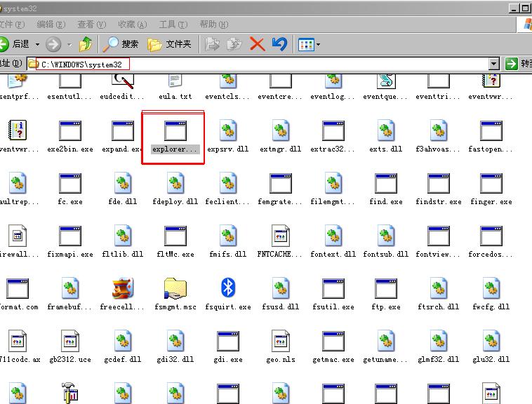This screenshot has width=532, height=404.
Task: Open the Search (搜索) pane
Action: [121, 44]
